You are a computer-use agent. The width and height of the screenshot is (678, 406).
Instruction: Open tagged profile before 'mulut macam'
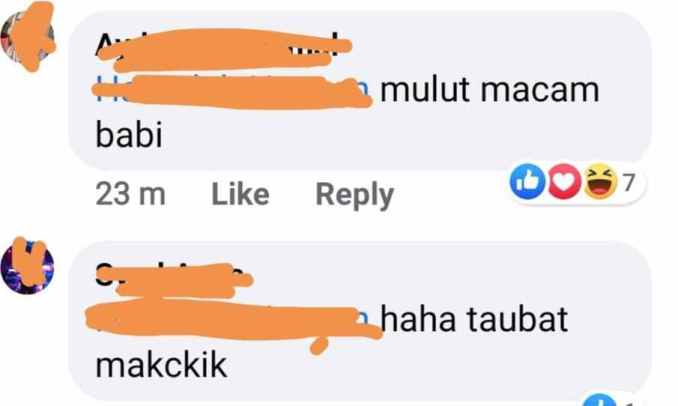pos(231,91)
